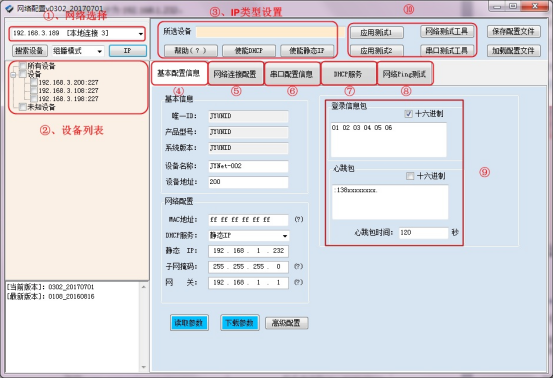
Task: Open the 组播模式 dropdown
Action: 78,51
